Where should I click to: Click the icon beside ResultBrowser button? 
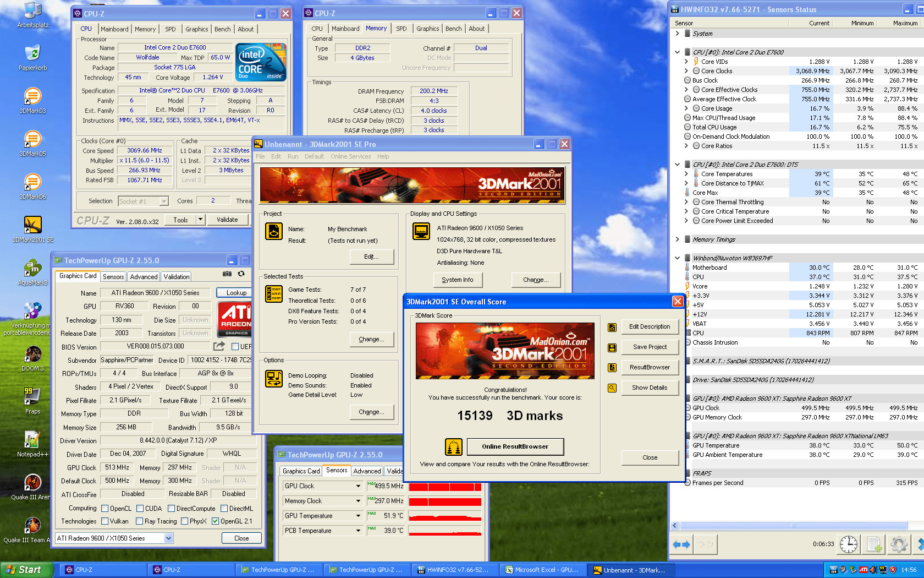tap(612, 368)
